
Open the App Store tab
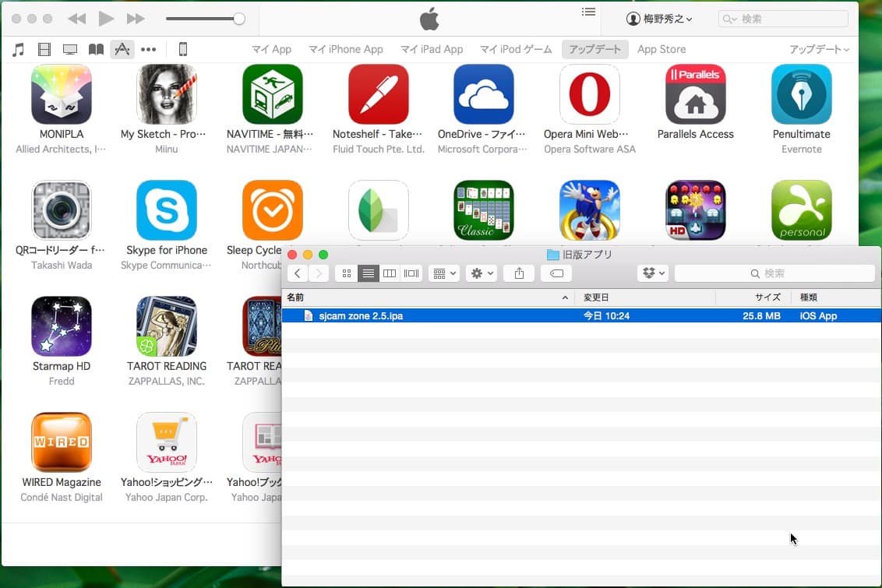661,49
